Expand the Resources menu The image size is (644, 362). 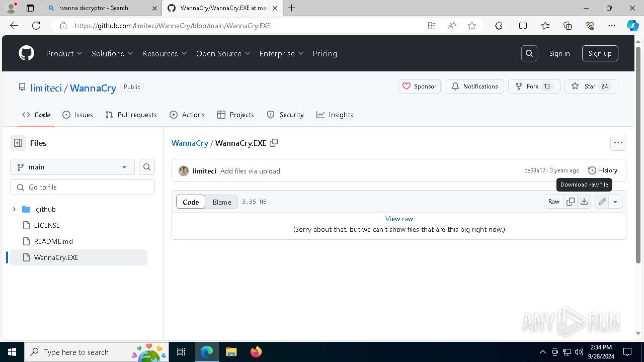tap(165, 53)
